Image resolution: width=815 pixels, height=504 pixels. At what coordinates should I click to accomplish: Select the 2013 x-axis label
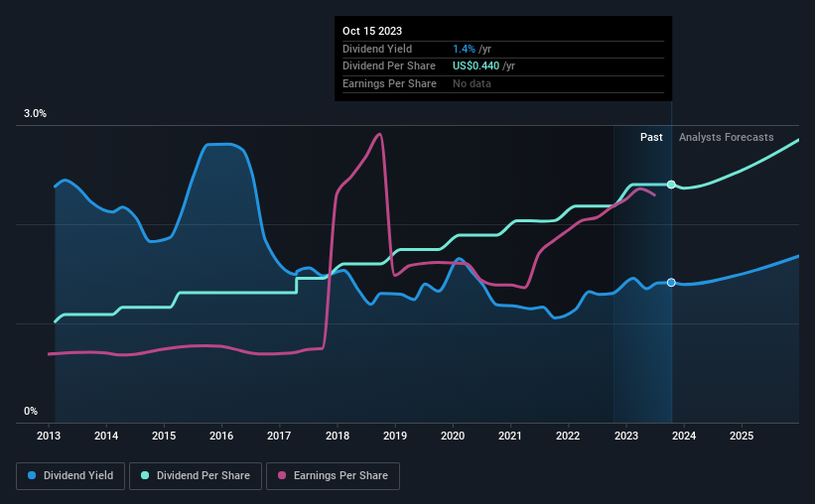point(49,436)
